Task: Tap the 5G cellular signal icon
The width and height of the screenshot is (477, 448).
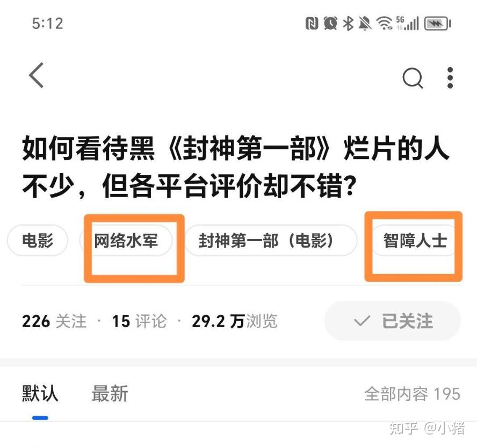Action: [407, 23]
